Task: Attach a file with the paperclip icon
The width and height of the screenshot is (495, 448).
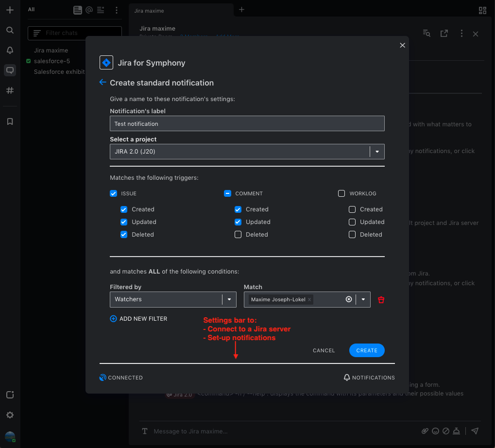Action: 425,431
